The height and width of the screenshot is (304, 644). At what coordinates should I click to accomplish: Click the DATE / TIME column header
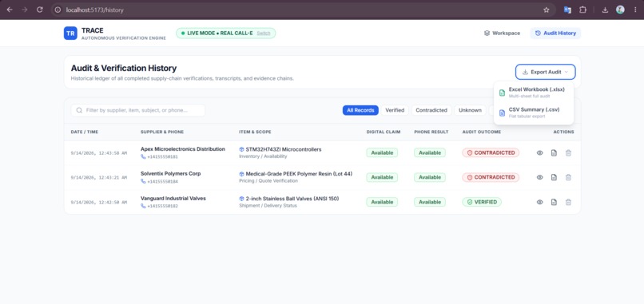[x=85, y=132]
